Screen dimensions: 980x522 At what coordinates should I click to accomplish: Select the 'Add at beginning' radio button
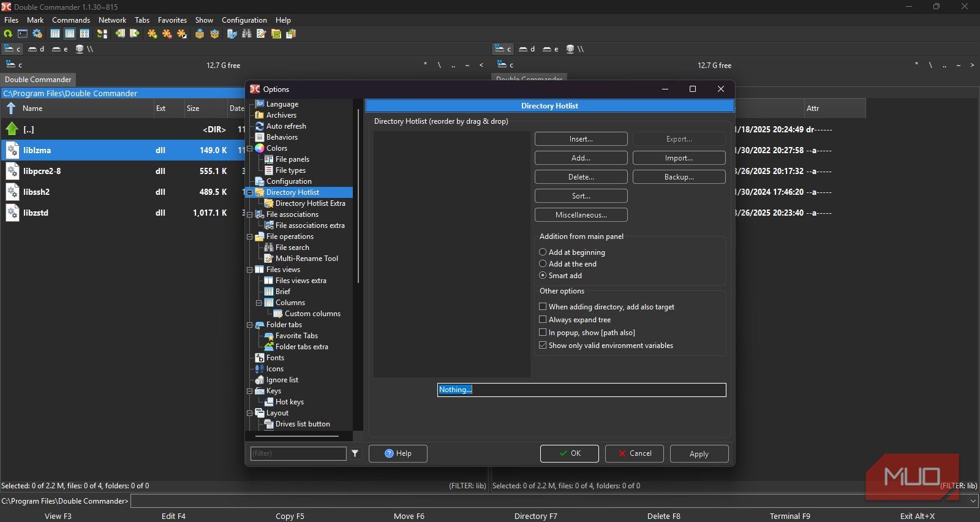(543, 252)
